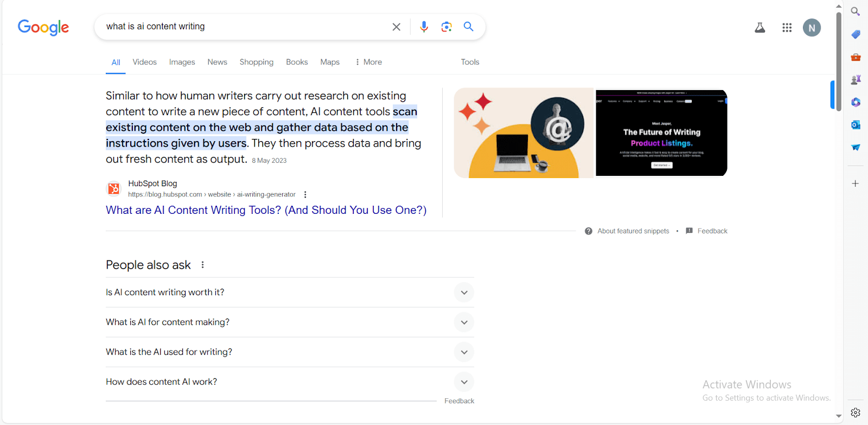This screenshot has width=868, height=425.
Task: Click '8 May 2023' snippet date
Action: pos(269,161)
